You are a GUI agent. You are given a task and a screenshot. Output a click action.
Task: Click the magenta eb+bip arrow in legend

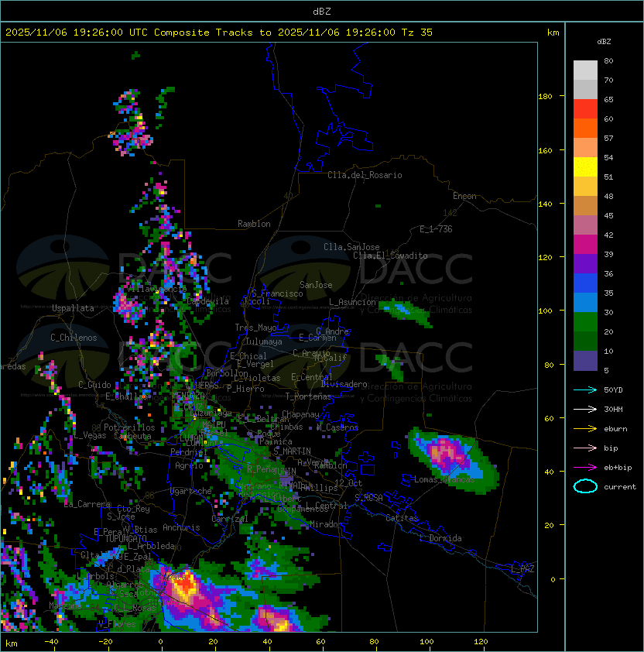[x=585, y=468]
